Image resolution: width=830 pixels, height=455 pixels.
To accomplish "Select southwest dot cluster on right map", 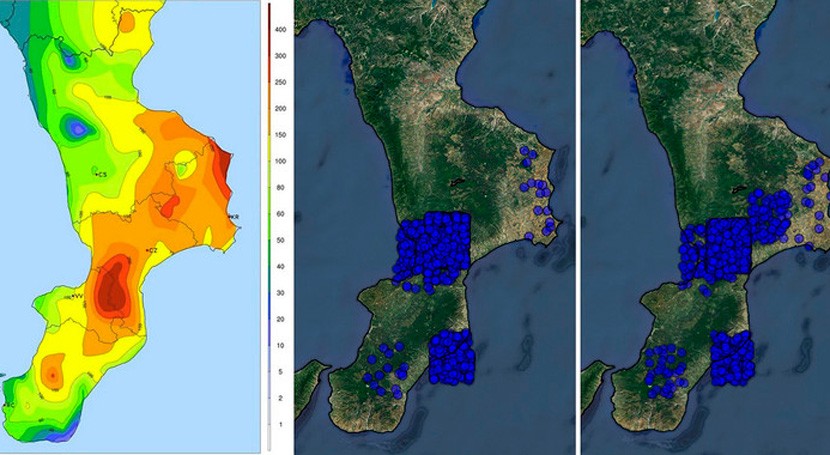I will tap(662, 368).
